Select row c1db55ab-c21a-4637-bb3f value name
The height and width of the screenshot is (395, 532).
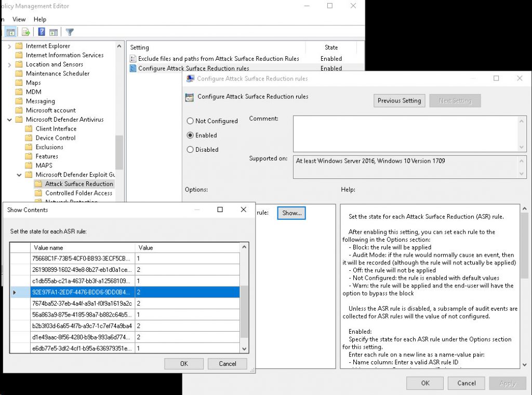pyautogui.click(x=83, y=281)
